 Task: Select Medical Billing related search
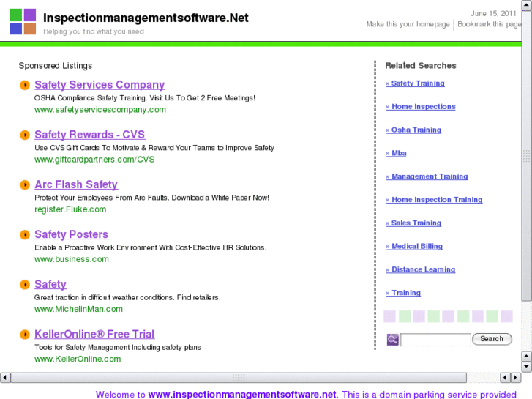(x=414, y=246)
